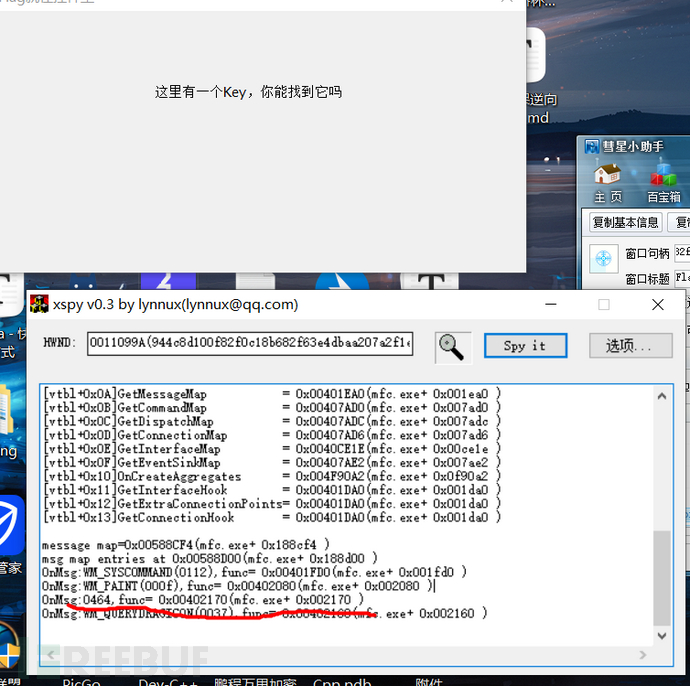Open 主页 home icon in 彗星小助手

pos(608,183)
